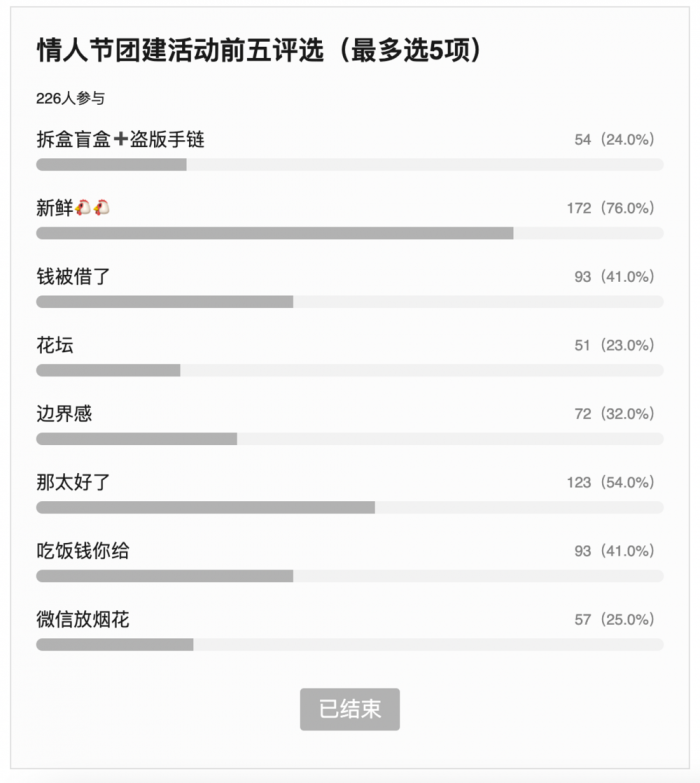Select the 边界感 option label
This screenshot has height=783, width=700.
click(64, 413)
